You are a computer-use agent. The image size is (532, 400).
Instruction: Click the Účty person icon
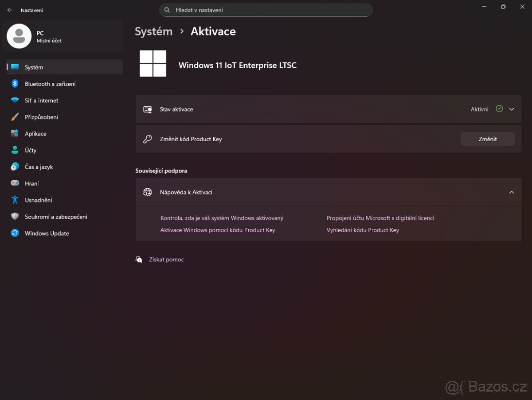pyautogui.click(x=15, y=150)
